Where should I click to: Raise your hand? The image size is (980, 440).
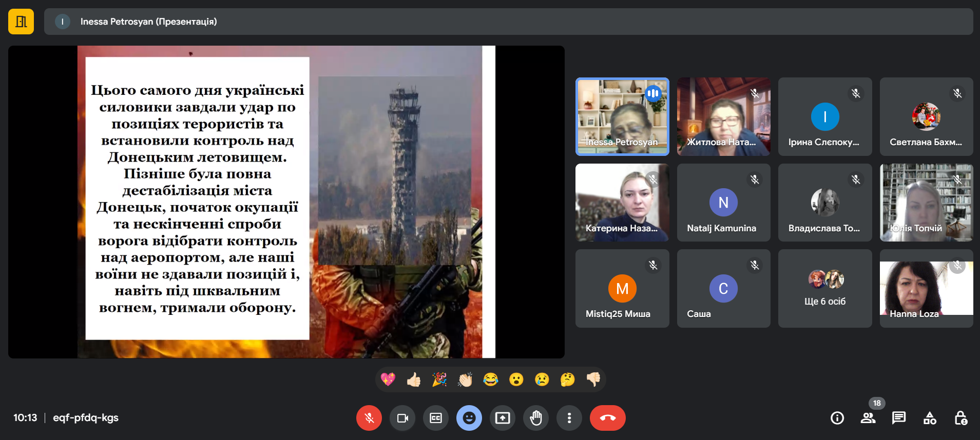(535, 418)
